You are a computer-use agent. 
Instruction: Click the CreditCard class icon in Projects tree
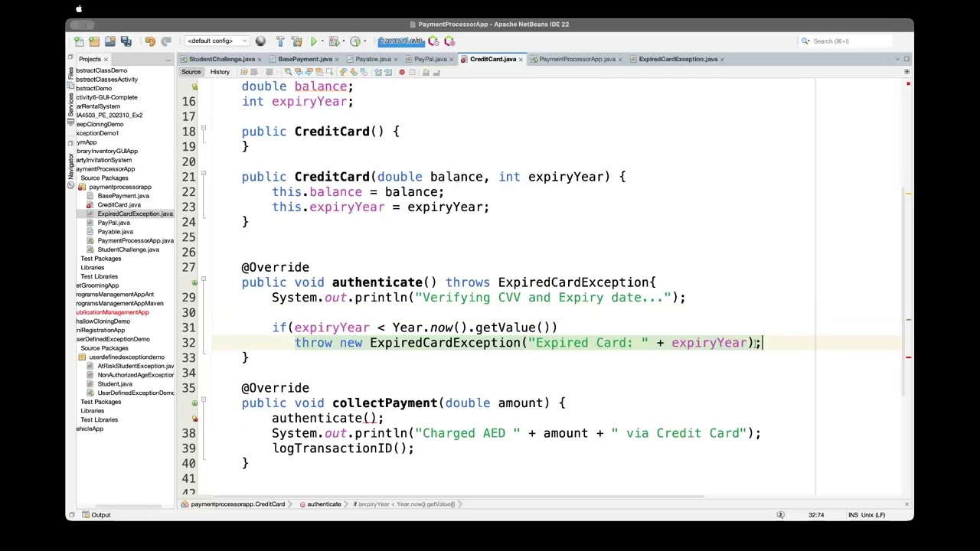(x=90, y=205)
